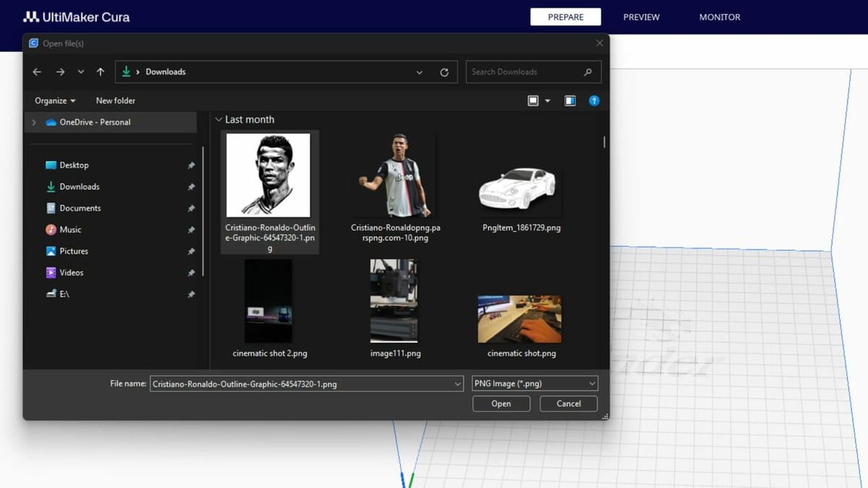Viewport: 868px width, 488px height.
Task: Select the PngItem_1861729 car thumbnail
Action: [x=518, y=188]
